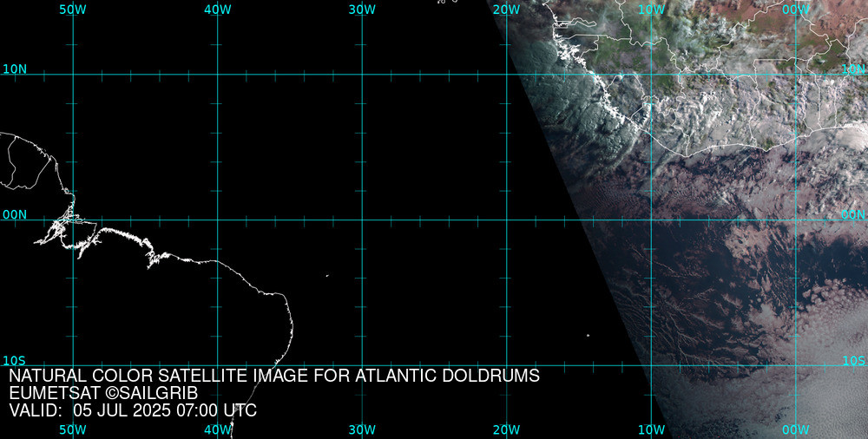Click the 50W label along the bottom edge
The image size is (868, 439).
pos(73,429)
